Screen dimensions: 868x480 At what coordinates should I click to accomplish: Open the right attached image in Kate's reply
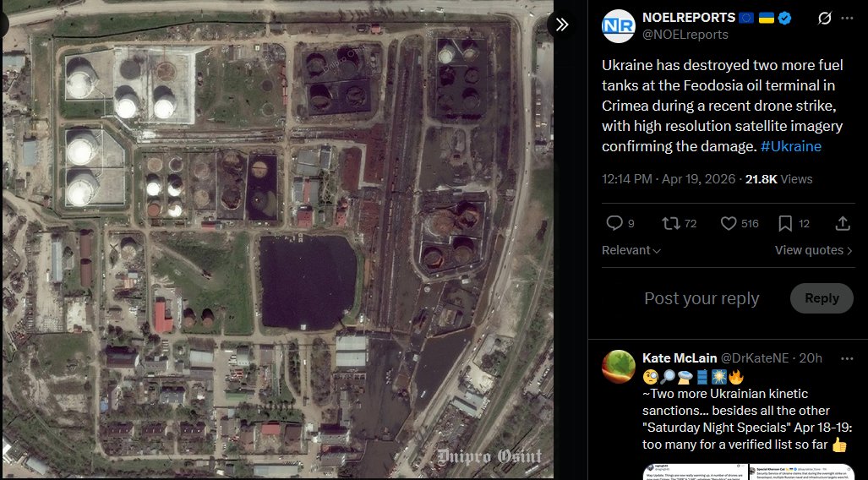801,472
